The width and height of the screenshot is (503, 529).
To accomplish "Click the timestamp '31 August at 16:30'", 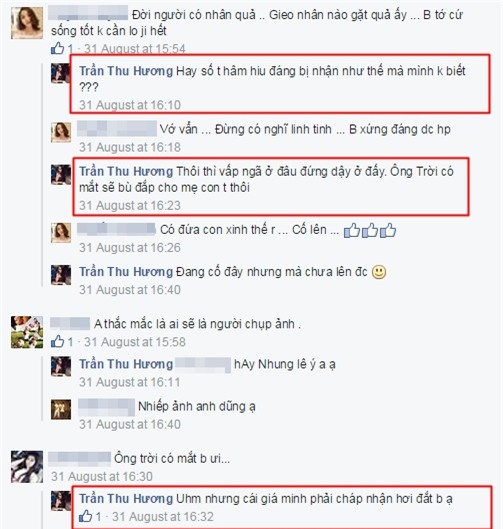I will (x=102, y=476).
